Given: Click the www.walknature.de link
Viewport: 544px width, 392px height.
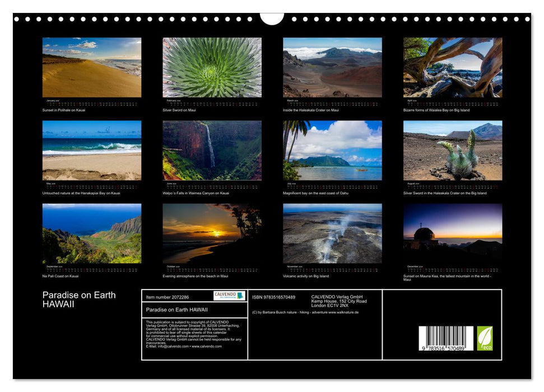Looking at the screenshot, I should click(x=344, y=311).
